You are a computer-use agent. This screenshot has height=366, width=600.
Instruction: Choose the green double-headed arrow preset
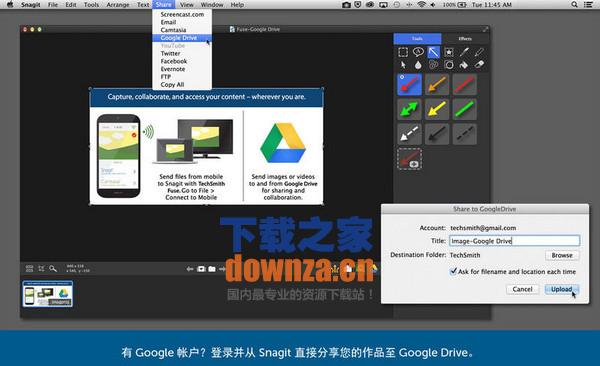click(x=409, y=109)
